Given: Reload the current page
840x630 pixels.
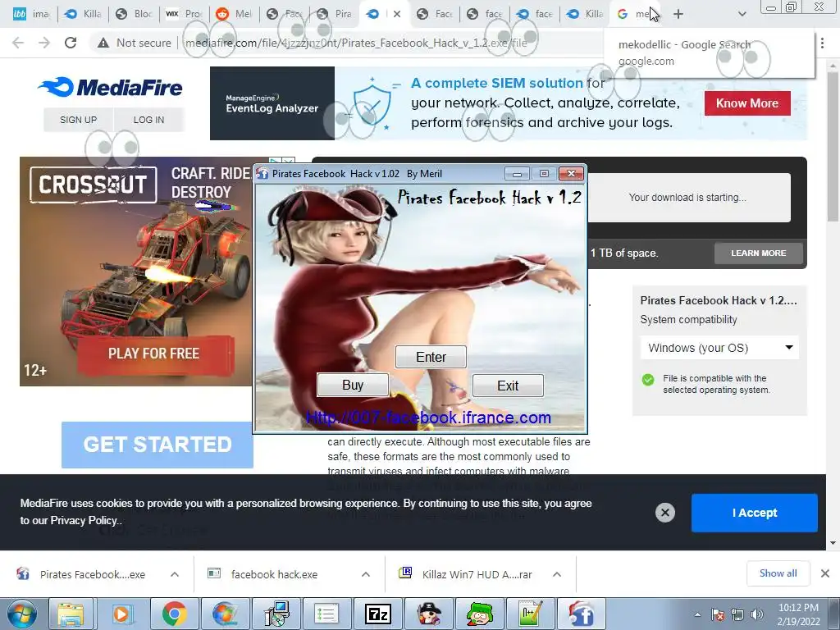Looking at the screenshot, I should (71, 43).
